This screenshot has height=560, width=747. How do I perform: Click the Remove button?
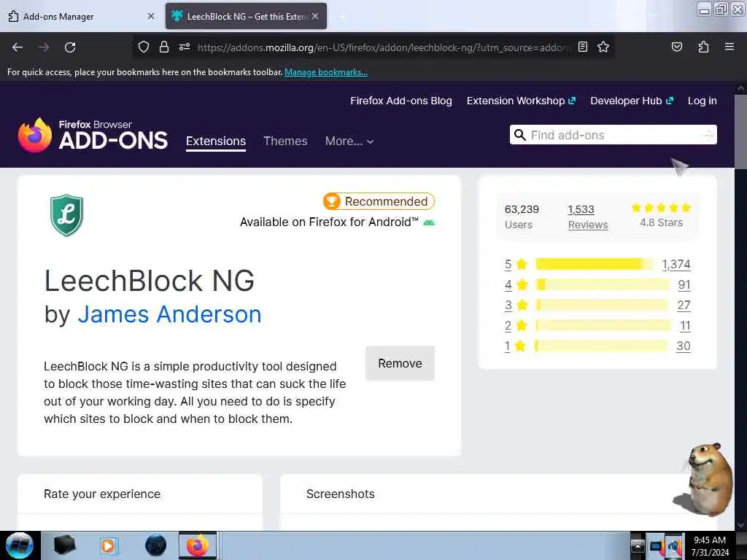tap(400, 363)
